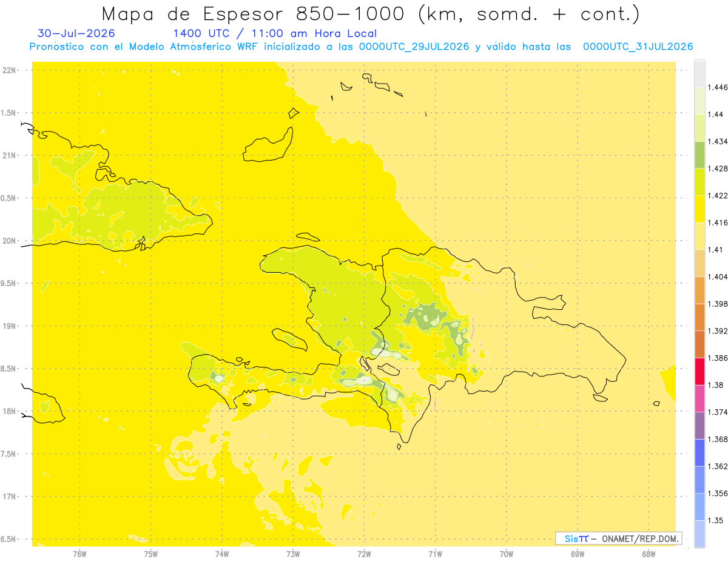Select the date label '30-Jul-2026'
The height and width of the screenshot is (562, 728).
76,33
